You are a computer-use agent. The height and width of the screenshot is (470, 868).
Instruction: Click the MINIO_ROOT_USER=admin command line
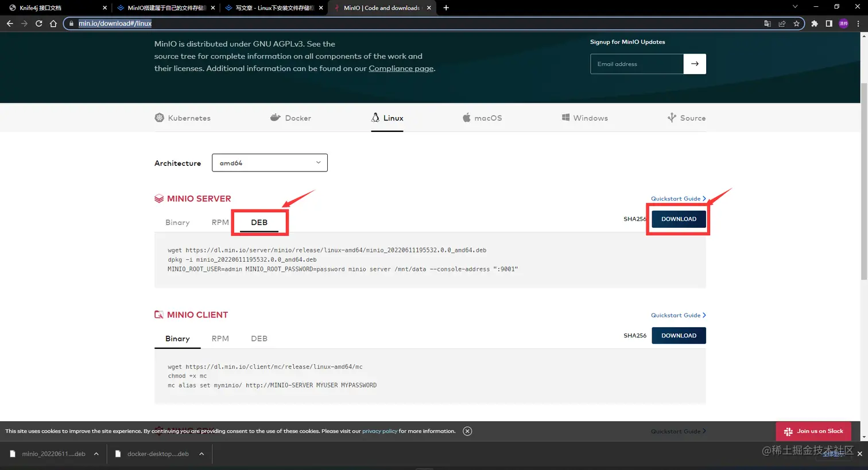tap(343, 269)
